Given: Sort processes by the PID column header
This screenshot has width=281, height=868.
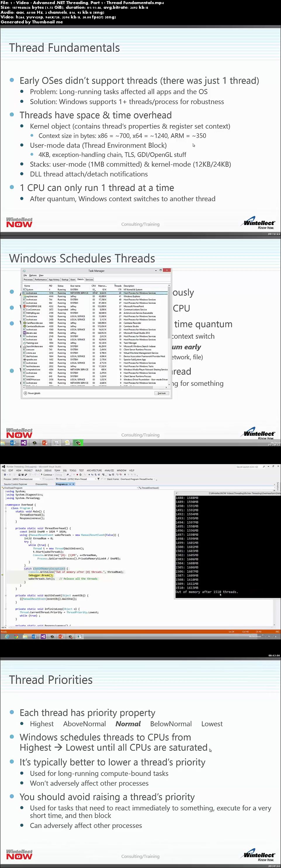Looking at the screenshot, I should (x=51, y=286).
